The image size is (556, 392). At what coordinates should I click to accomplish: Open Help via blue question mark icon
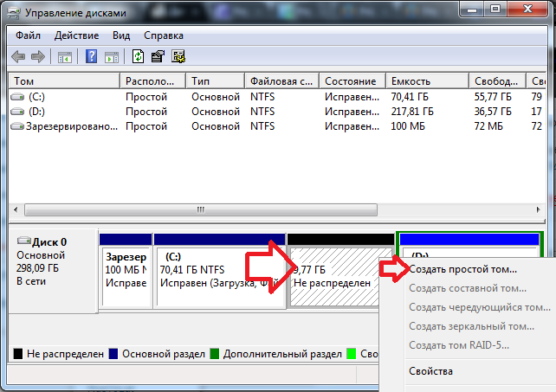coord(91,57)
